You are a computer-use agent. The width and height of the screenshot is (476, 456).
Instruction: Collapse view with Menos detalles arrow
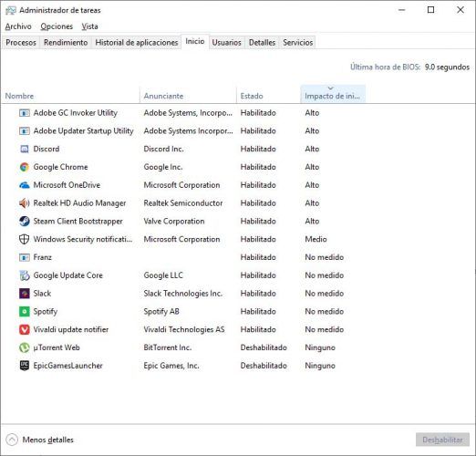pyautogui.click(x=12, y=440)
